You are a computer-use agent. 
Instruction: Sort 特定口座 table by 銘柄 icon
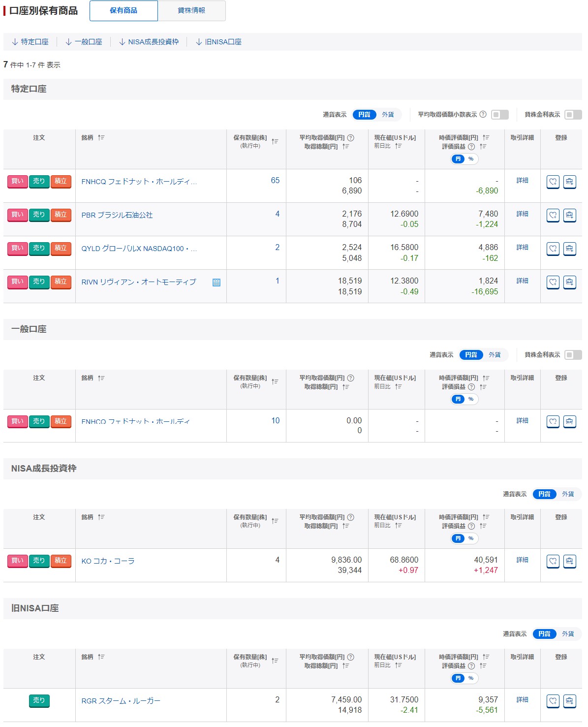click(x=101, y=138)
